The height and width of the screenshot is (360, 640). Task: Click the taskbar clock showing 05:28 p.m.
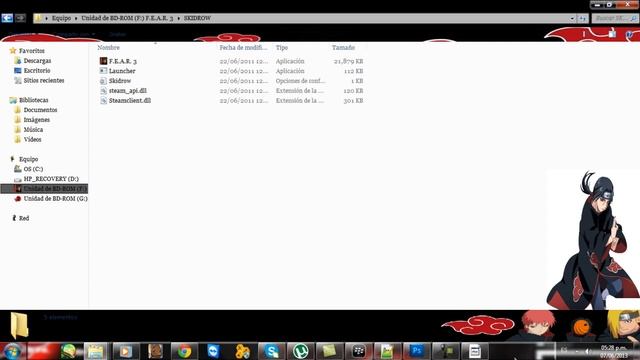[613, 351]
